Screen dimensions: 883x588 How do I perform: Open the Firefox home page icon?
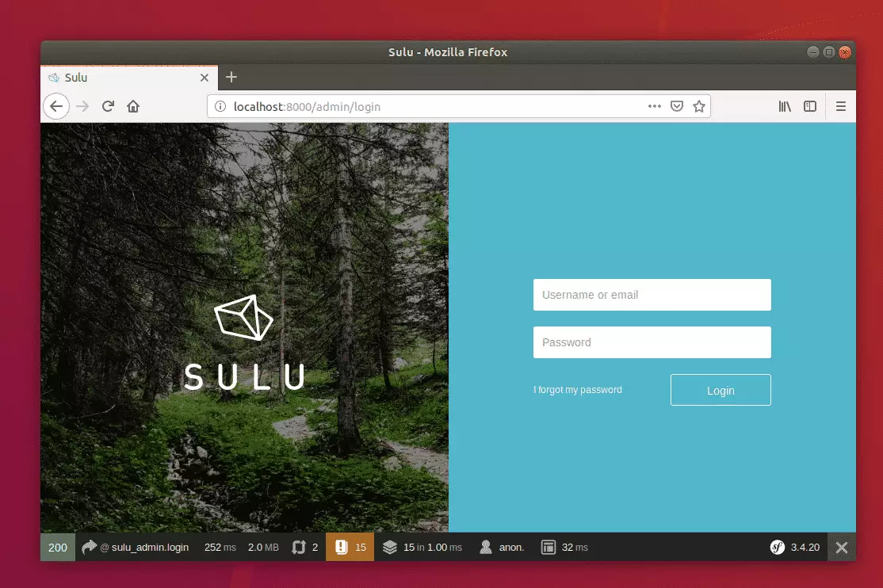pos(133,106)
